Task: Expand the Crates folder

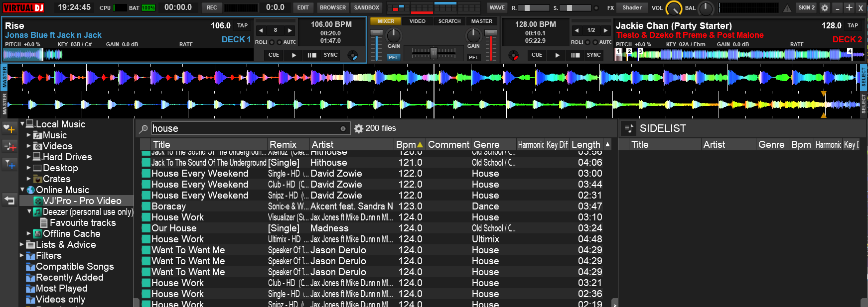Action: (x=29, y=179)
